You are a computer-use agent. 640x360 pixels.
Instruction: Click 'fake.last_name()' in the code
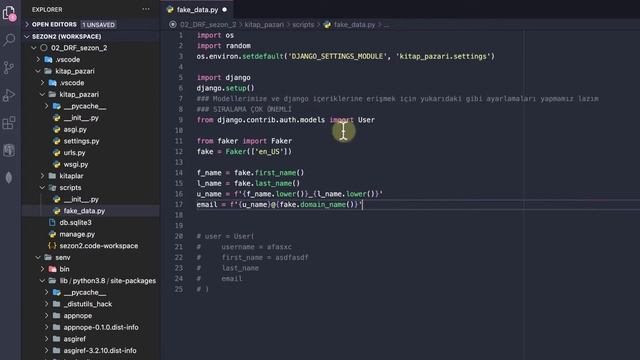pos(267,183)
